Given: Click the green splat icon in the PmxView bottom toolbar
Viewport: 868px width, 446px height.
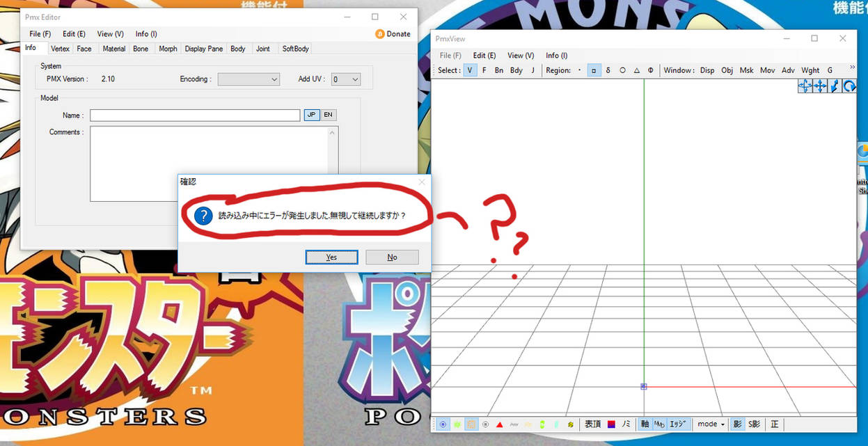Looking at the screenshot, I should [457, 424].
